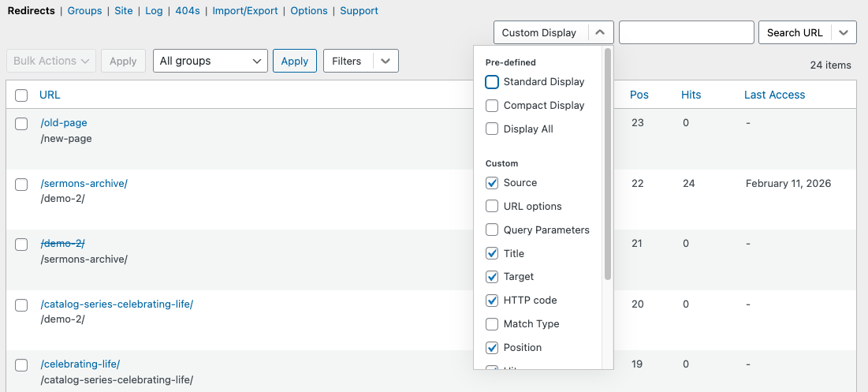Collapse the Custom Display dropdown chevron
The image size is (868, 392).
599,32
